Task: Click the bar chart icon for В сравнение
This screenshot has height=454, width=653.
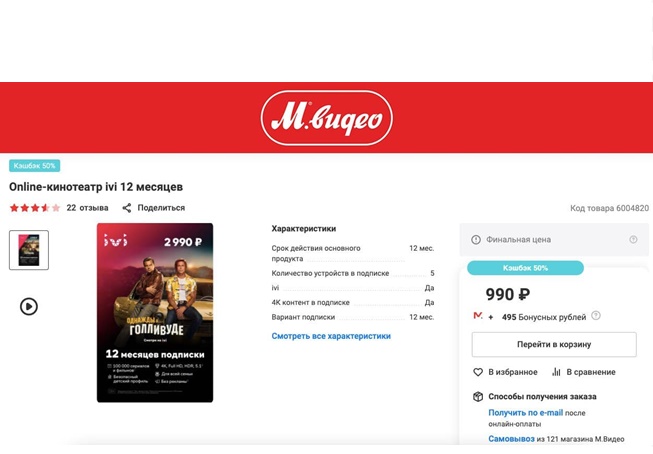Action: pos(556,372)
